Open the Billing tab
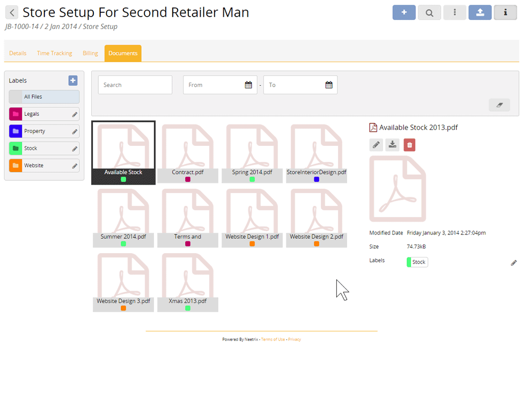Viewport: 522px width, 420px height. click(x=90, y=53)
